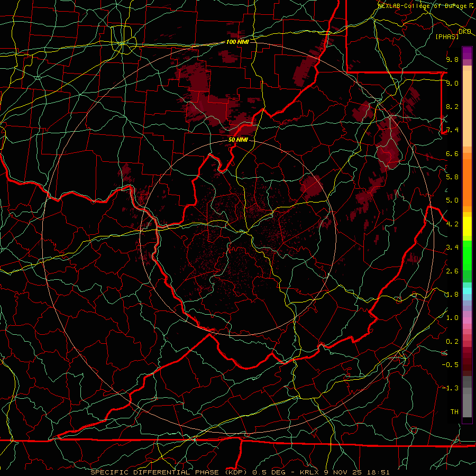476x476 pixels.
Task: Click the DKD label above the color scale
Action: coord(465,32)
